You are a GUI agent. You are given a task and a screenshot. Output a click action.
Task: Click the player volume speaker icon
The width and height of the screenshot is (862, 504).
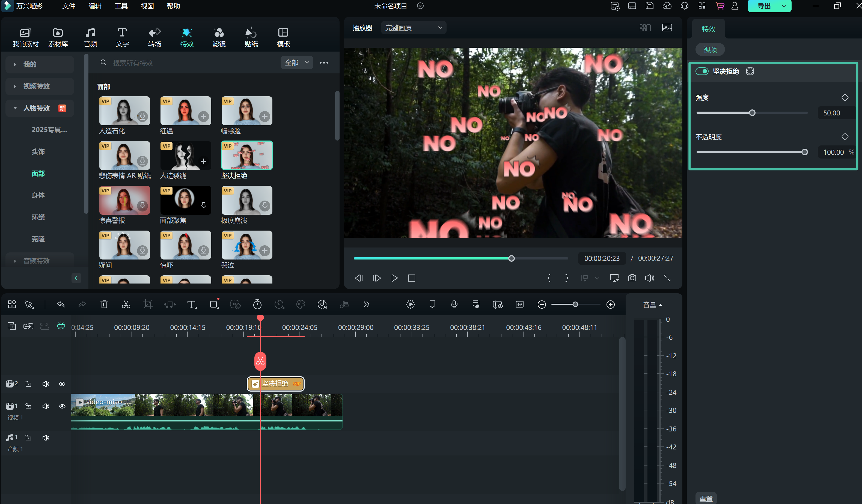(650, 278)
